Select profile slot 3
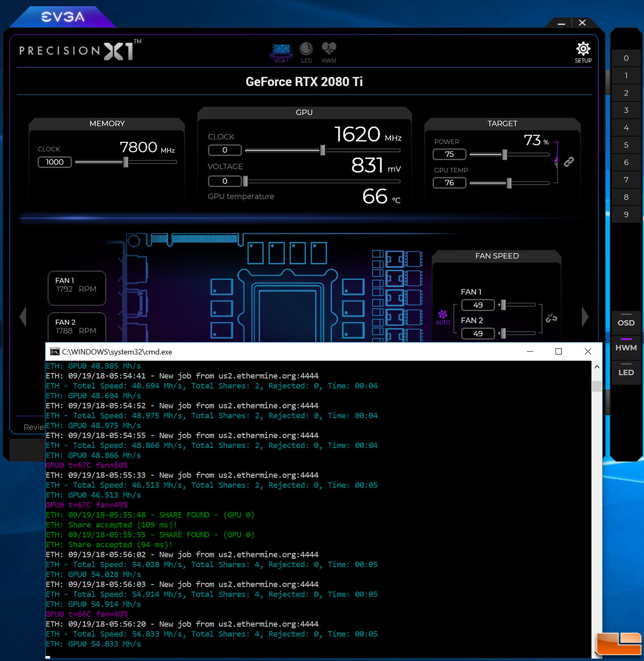 point(626,110)
